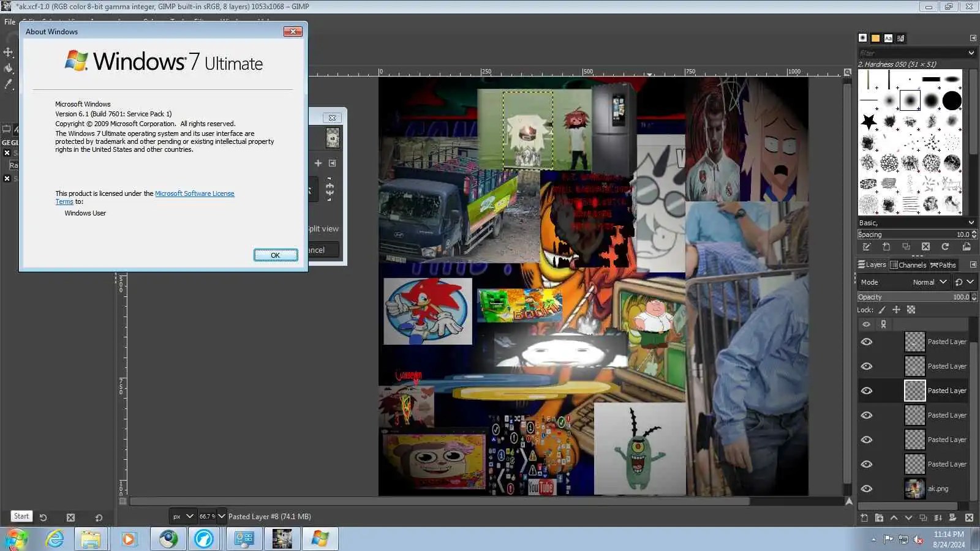Adjust the Spacing stepper arrows
This screenshot has height=551, width=980.
click(974, 234)
